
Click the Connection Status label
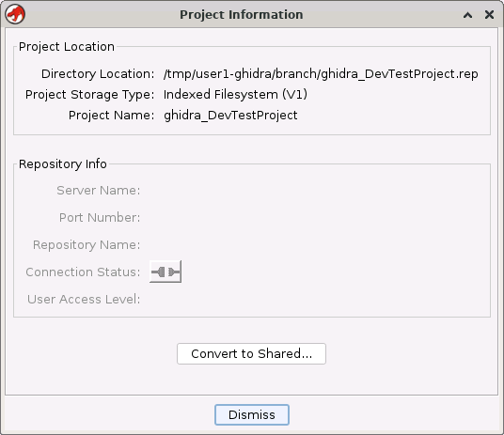[83, 272]
